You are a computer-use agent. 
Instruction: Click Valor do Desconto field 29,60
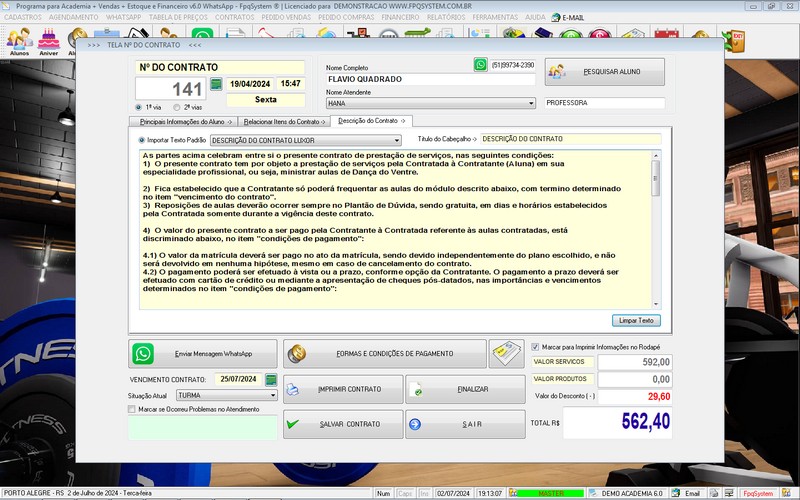click(635, 396)
